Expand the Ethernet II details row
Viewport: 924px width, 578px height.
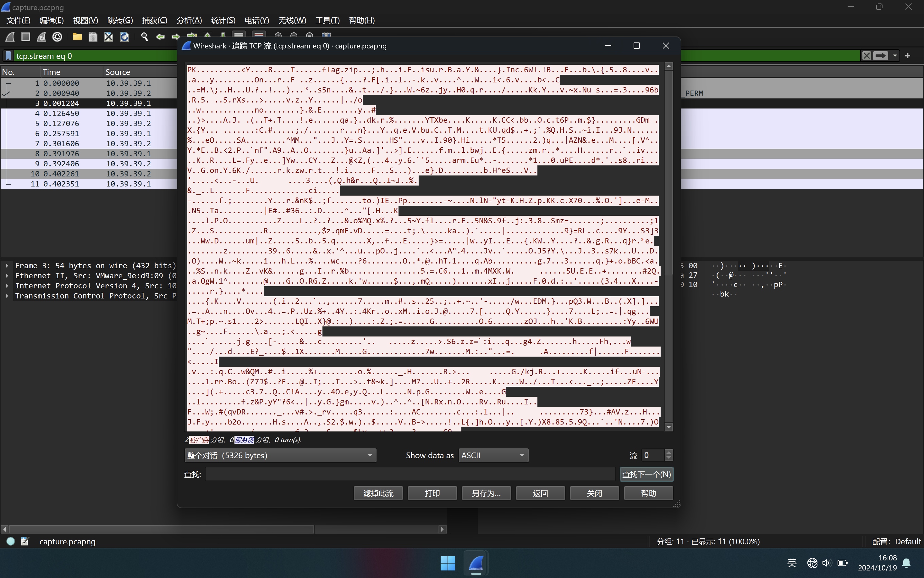click(7, 275)
